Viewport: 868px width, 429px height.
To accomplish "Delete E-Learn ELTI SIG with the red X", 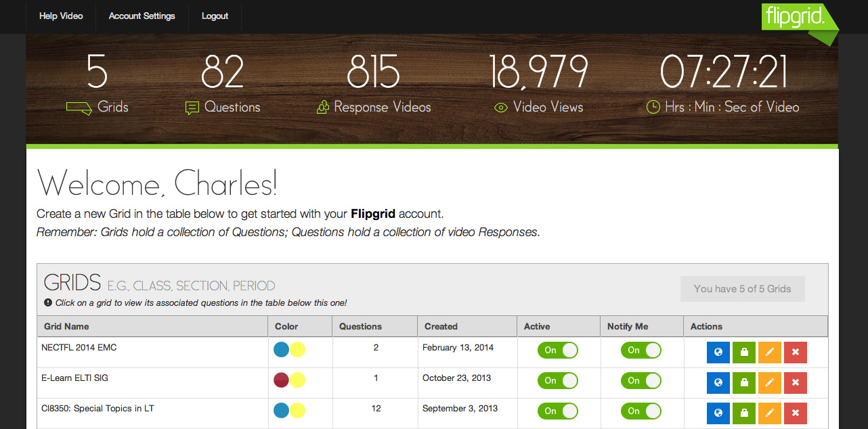I will (796, 382).
